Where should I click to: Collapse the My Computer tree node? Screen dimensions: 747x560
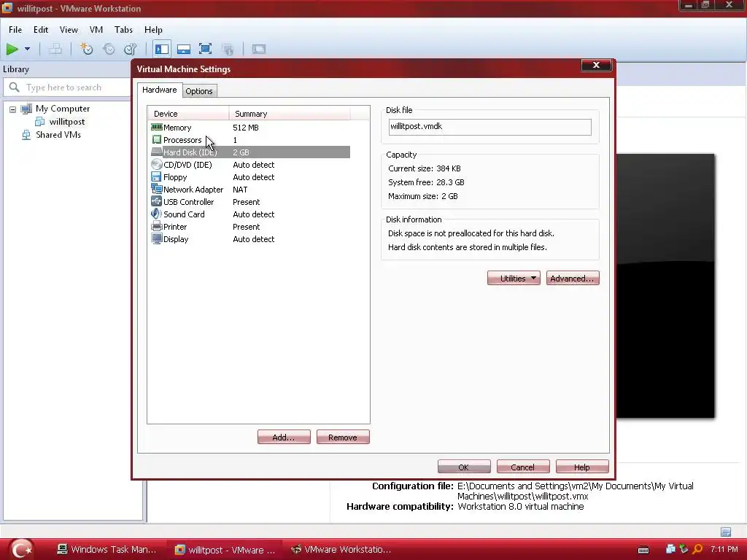pyautogui.click(x=13, y=109)
